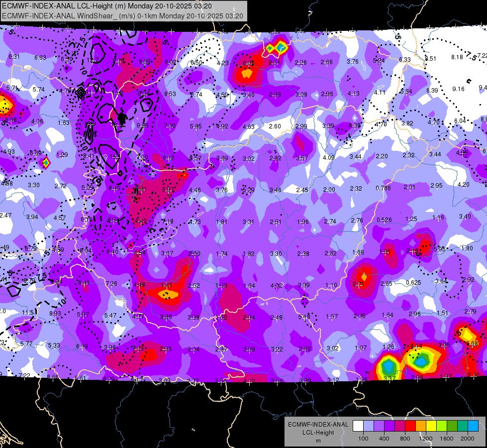Select the red swatch in the legend
This screenshot has width=487, height=448.
(x=410, y=426)
